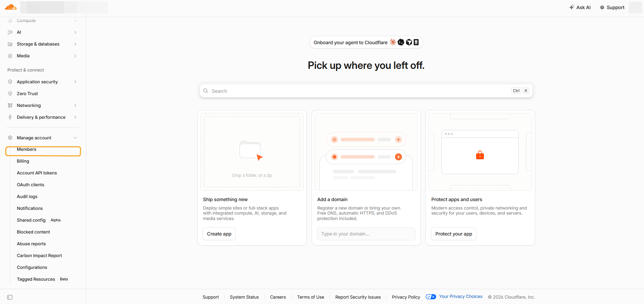644x304 pixels.
Task: Click the account name at top left
Action: (64, 7)
